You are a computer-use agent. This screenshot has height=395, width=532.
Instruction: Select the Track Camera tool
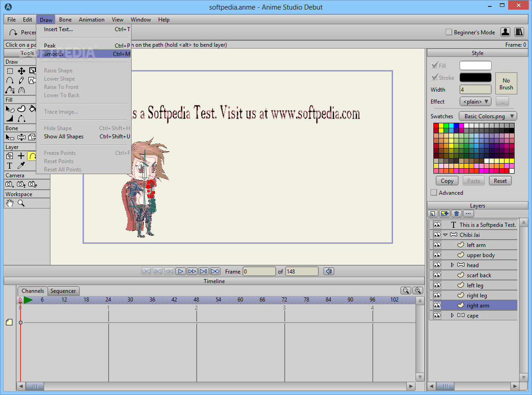click(x=10, y=185)
